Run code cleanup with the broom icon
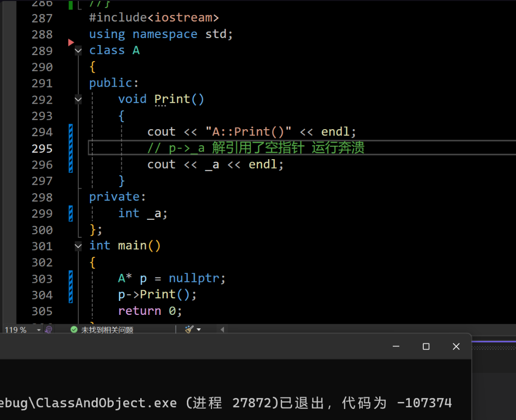The height and width of the screenshot is (420, 516). [x=189, y=329]
